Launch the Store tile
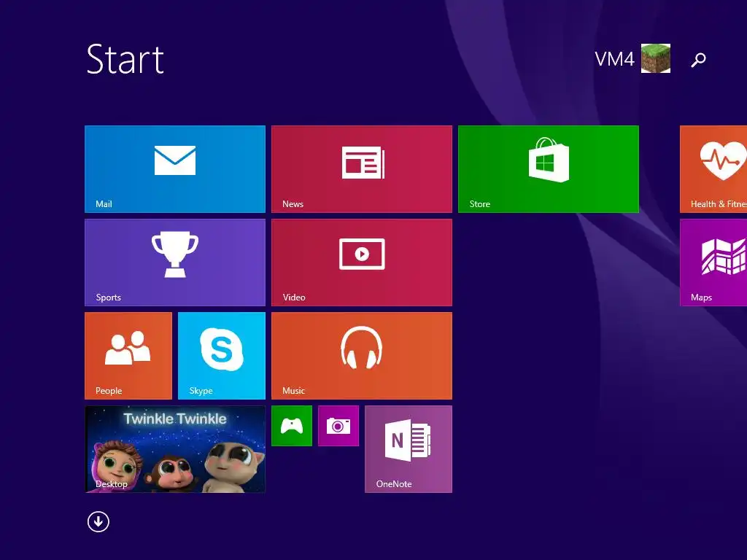 click(x=549, y=169)
